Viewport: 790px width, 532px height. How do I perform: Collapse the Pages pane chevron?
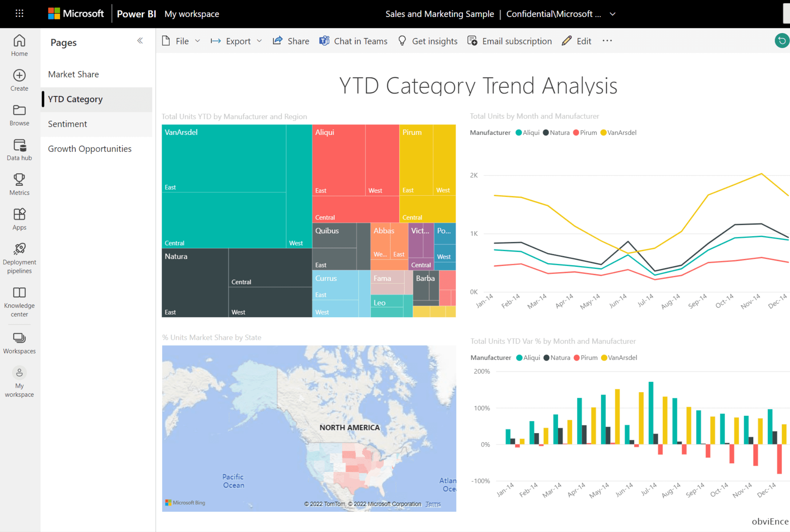140,41
